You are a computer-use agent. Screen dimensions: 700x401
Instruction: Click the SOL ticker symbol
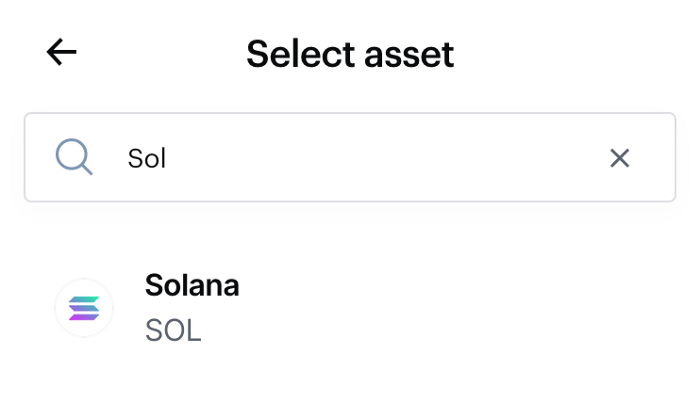173,330
